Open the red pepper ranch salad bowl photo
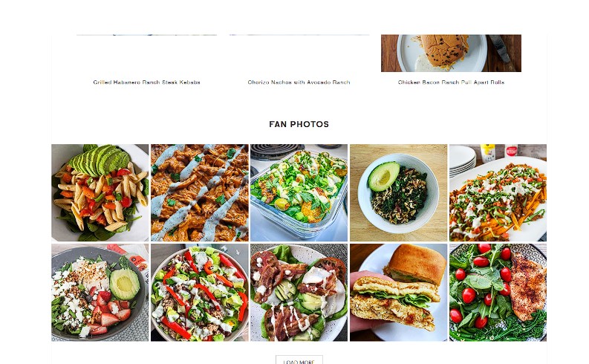The height and width of the screenshot is (364, 589). click(200, 292)
